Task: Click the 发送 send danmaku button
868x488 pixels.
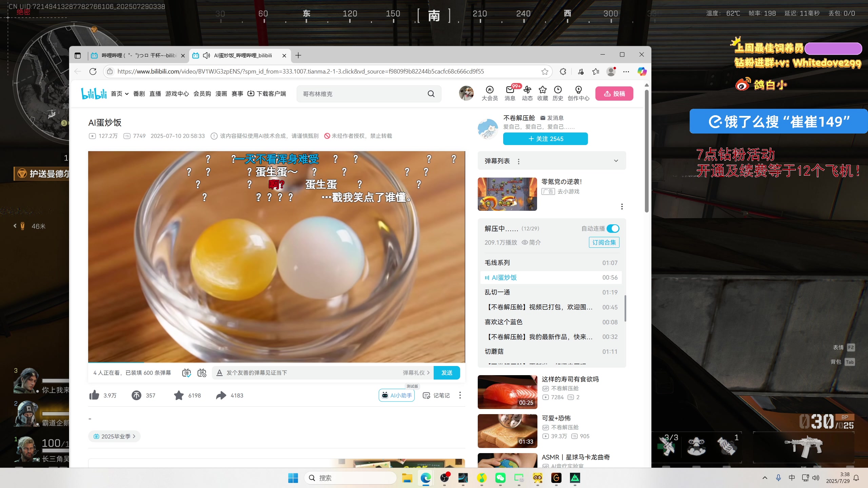Action: [x=447, y=373]
